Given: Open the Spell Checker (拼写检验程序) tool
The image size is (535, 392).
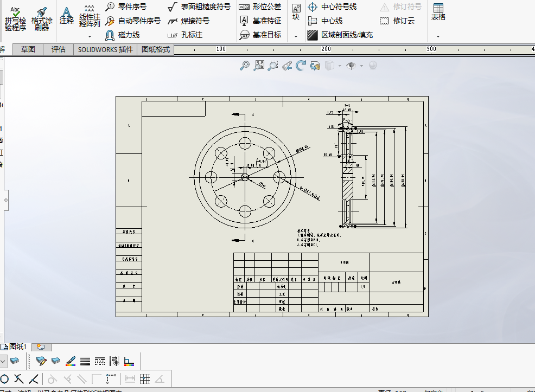Looking at the screenshot, I should [x=15, y=19].
